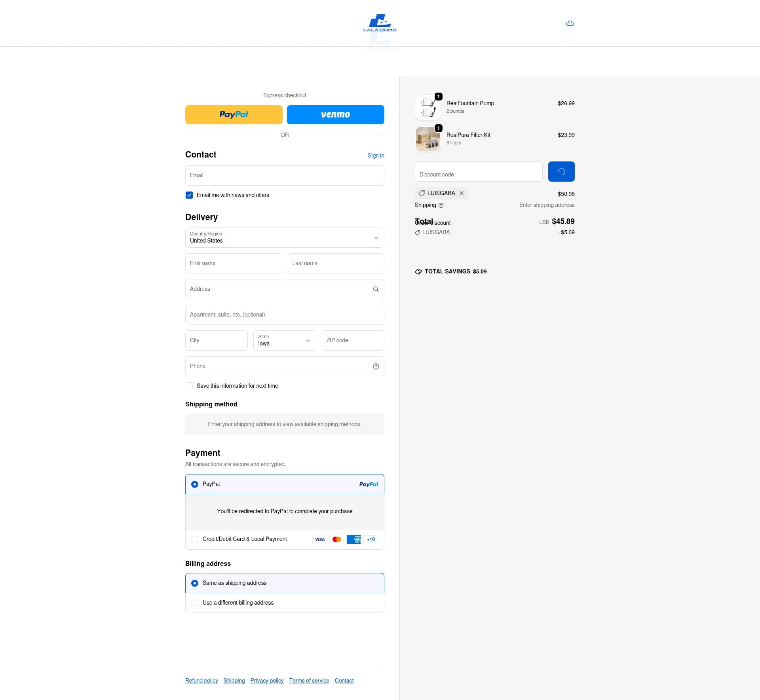
Task: Open the cart bag icon at top right
Action: [570, 23]
